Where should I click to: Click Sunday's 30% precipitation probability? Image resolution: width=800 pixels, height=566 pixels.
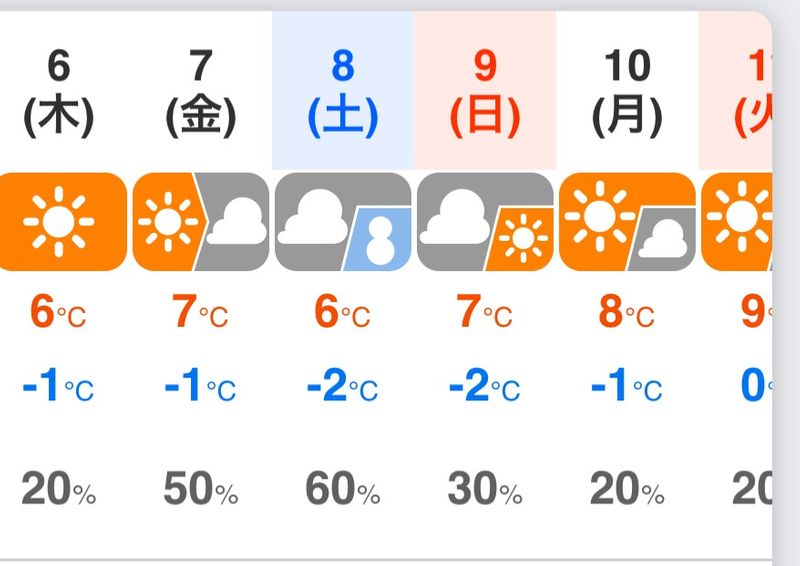pyautogui.click(x=485, y=490)
